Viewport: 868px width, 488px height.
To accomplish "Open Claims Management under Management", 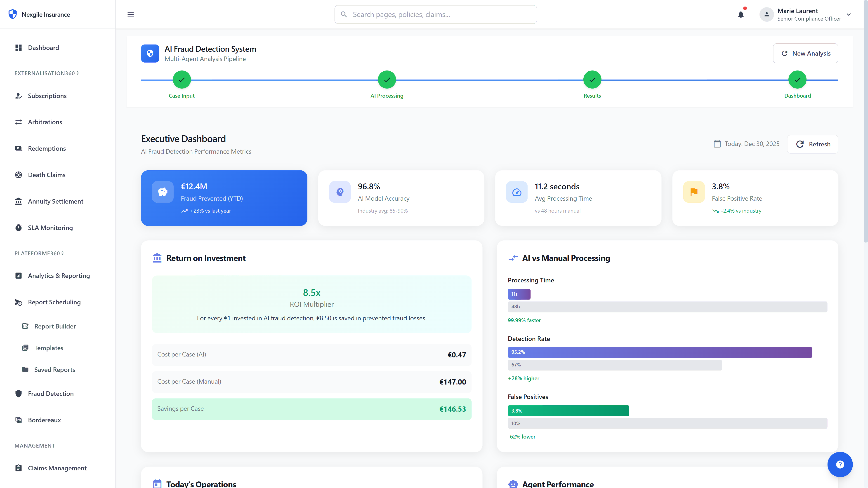I will coord(57,468).
